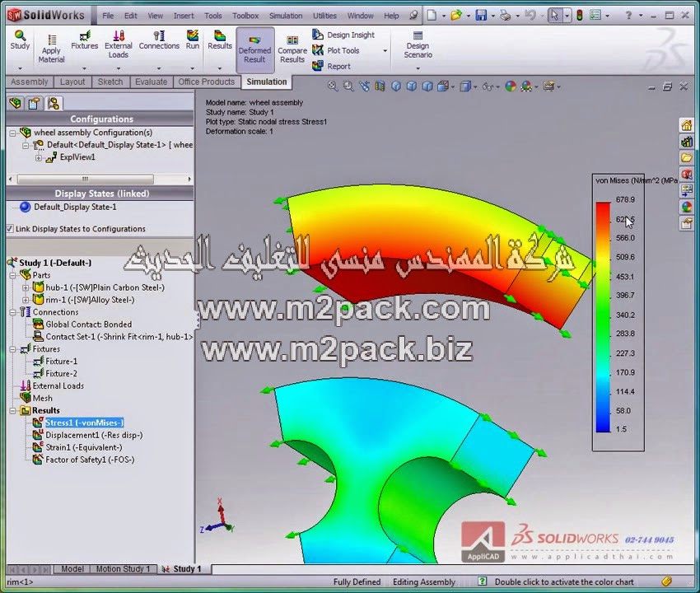700x593 pixels.
Task: Open the Tools menu
Action: point(213,16)
